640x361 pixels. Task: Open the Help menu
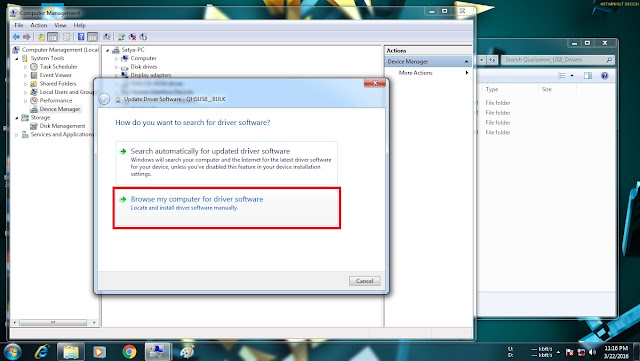pos(80,25)
